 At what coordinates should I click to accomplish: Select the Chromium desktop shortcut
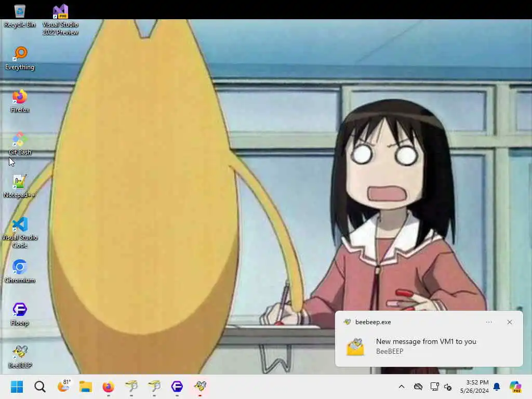tap(20, 271)
